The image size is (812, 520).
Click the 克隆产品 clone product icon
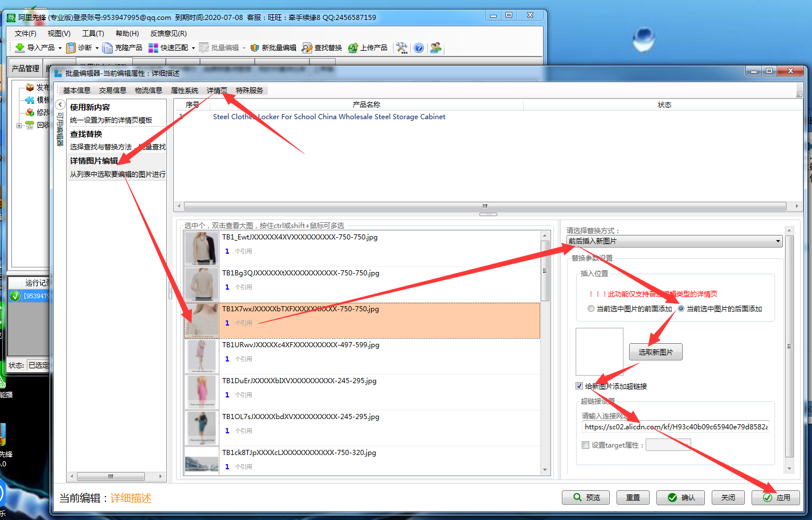[x=107, y=48]
